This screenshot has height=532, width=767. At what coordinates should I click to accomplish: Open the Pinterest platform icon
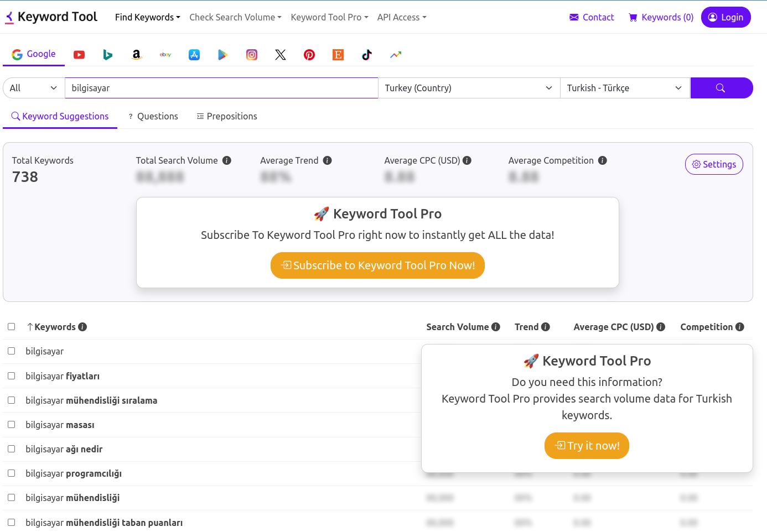coord(309,55)
